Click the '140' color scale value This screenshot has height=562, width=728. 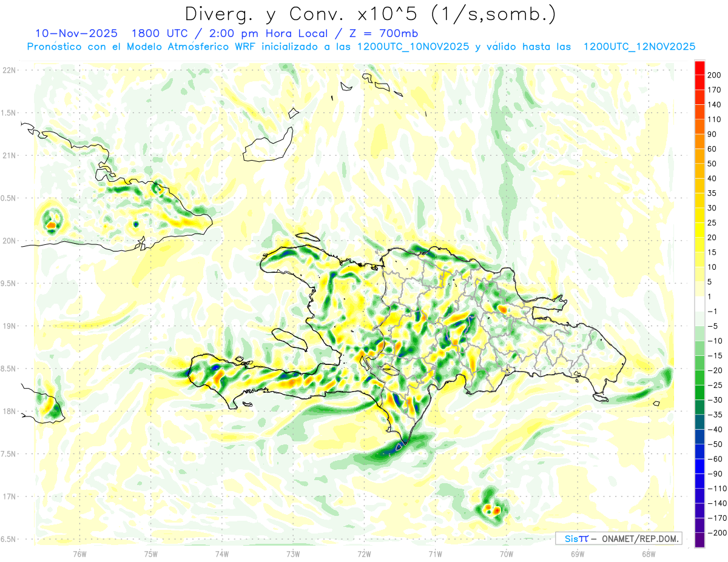point(715,105)
